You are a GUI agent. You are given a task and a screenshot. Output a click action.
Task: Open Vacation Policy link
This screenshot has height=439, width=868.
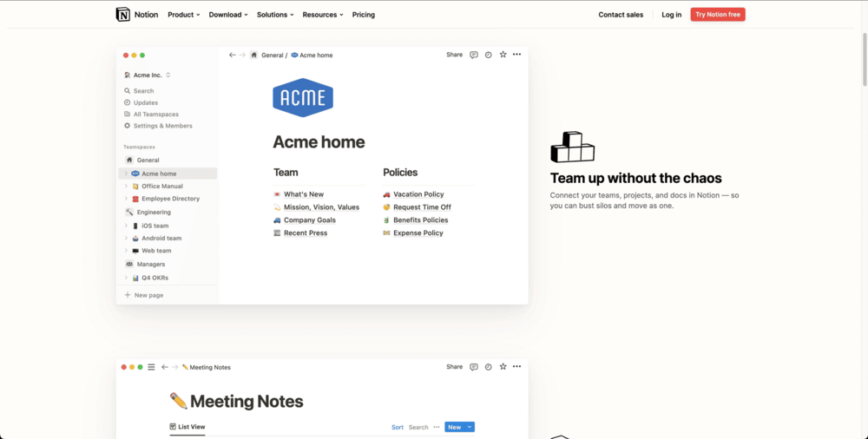[418, 194]
